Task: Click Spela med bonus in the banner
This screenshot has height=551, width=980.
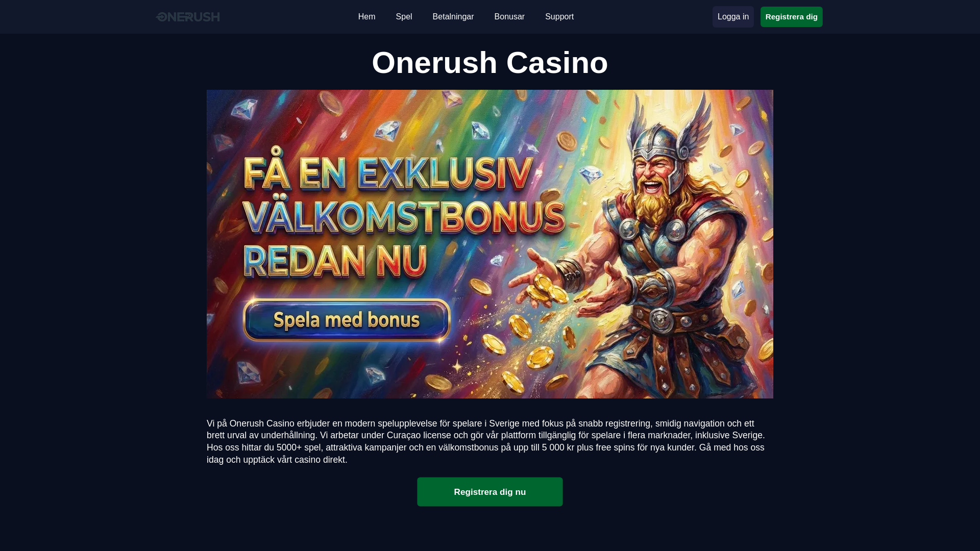Action: pos(347,320)
